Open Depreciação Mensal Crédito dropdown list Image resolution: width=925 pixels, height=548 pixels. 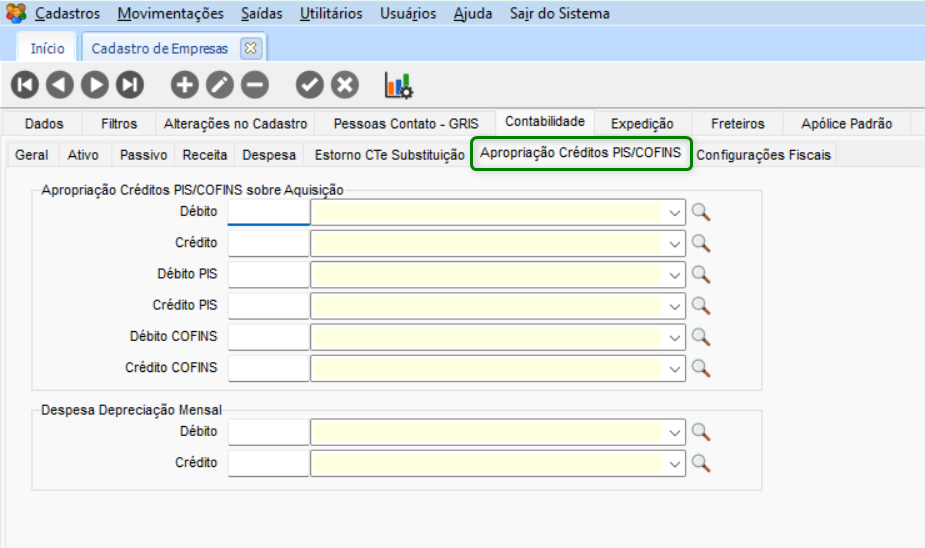(675, 463)
